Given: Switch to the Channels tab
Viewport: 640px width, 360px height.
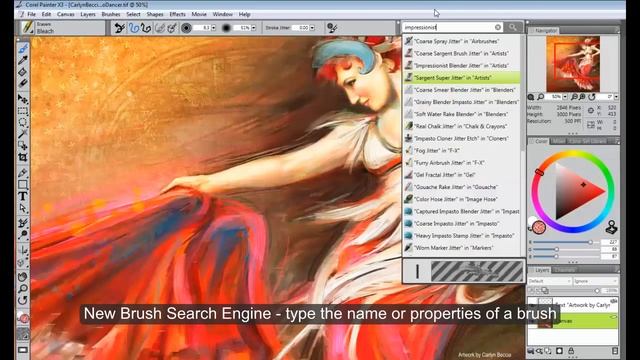Looking at the screenshot, I should 566,270.
